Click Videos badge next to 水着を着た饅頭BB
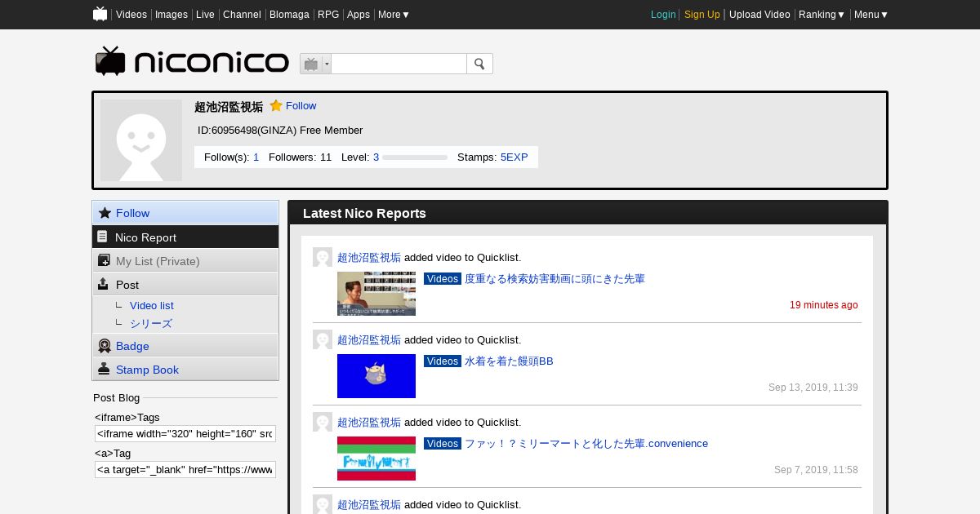The height and width of the screenshot is (514, 980). (x=443, y=361)
